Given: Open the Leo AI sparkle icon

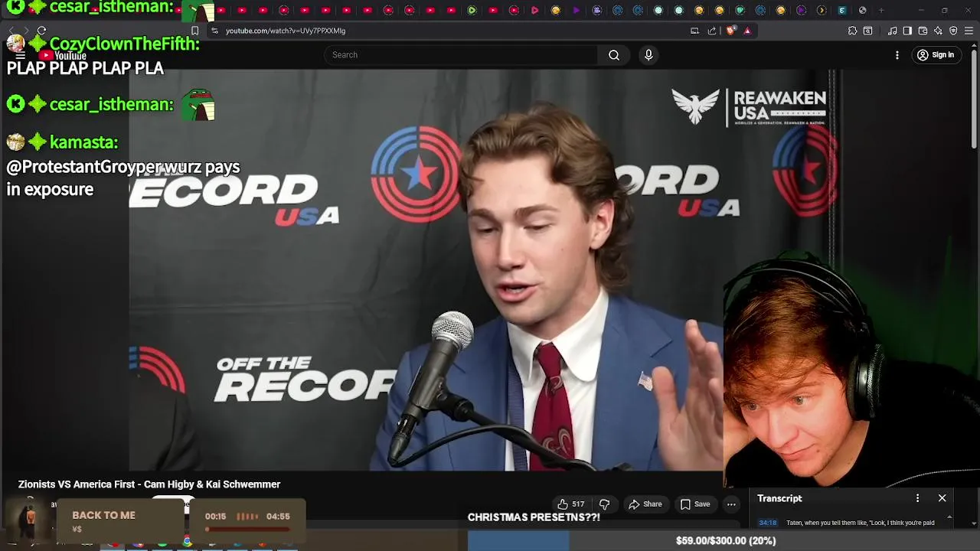Looking at the screenshot, I should pos(938,31).
